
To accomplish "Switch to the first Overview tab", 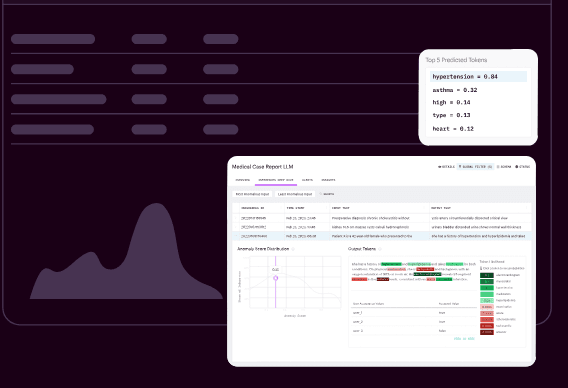I will (242, 180).
